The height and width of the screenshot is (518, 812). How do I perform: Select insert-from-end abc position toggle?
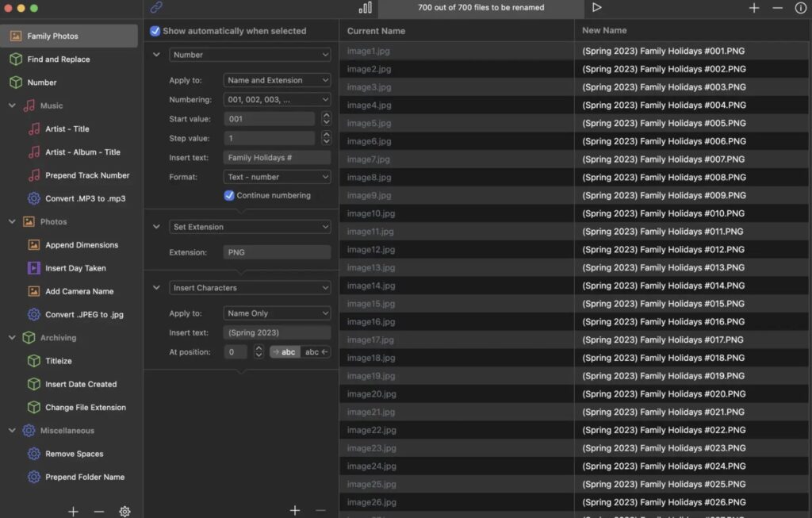[316, 352]
